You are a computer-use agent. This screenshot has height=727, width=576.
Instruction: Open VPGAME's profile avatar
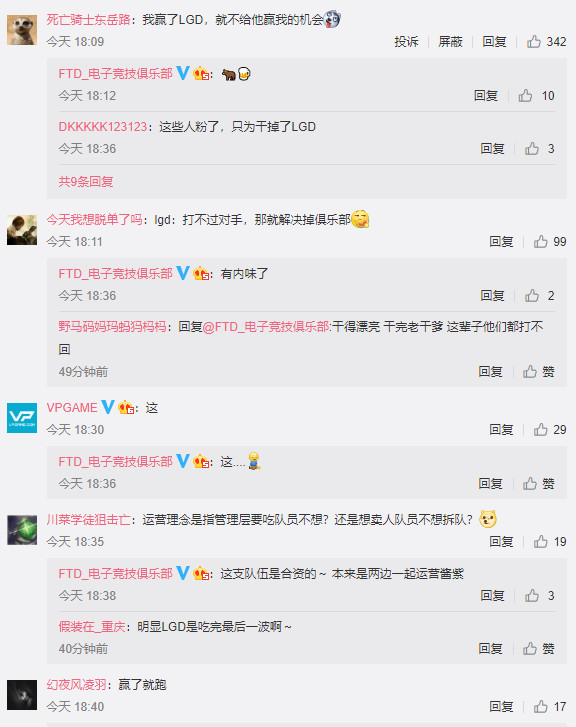point(22,418)
